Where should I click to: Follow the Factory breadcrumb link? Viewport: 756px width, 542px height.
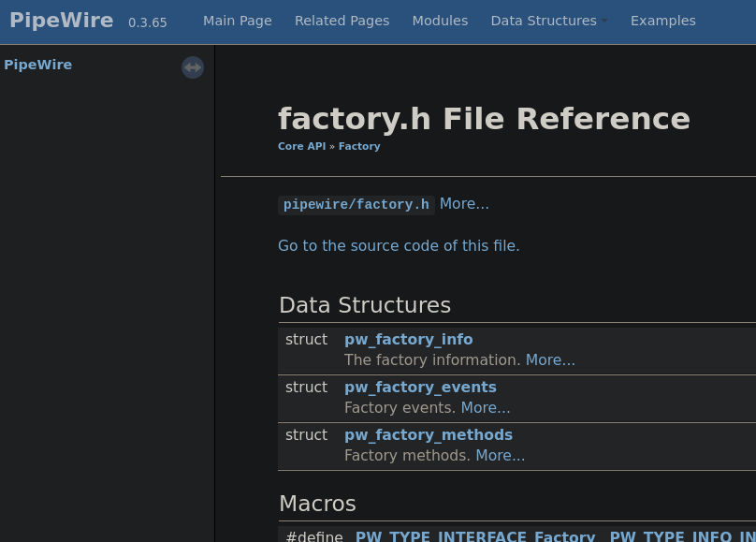coord(359,146)
